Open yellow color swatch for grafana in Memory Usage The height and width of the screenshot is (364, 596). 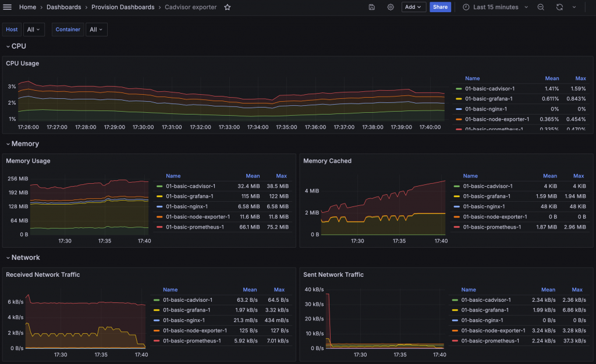(x=159, y=196)
